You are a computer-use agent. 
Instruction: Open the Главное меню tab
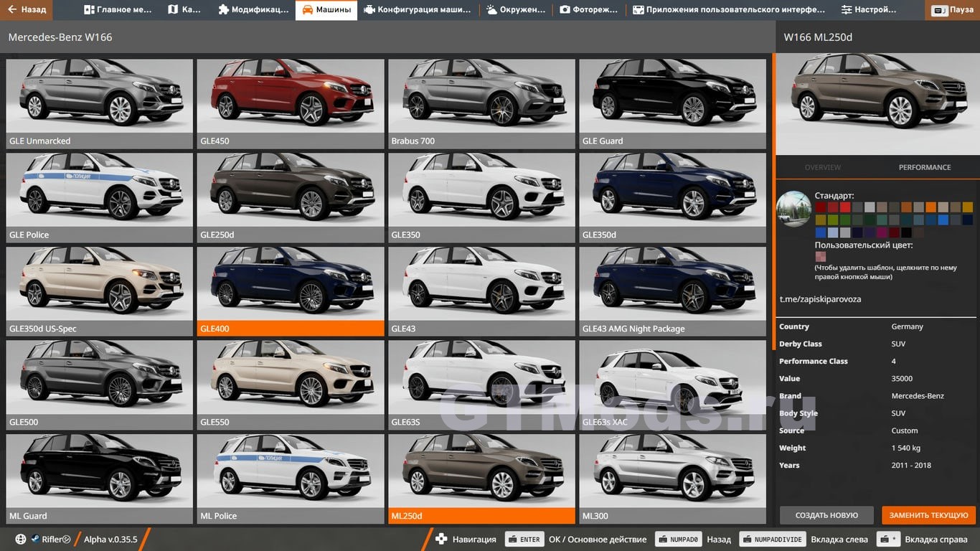click(118, 10)
